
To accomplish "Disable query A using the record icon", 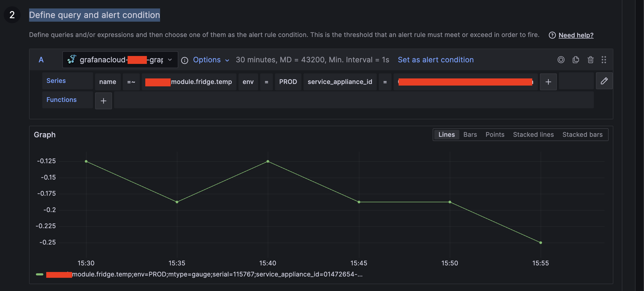I will [561, 60].
